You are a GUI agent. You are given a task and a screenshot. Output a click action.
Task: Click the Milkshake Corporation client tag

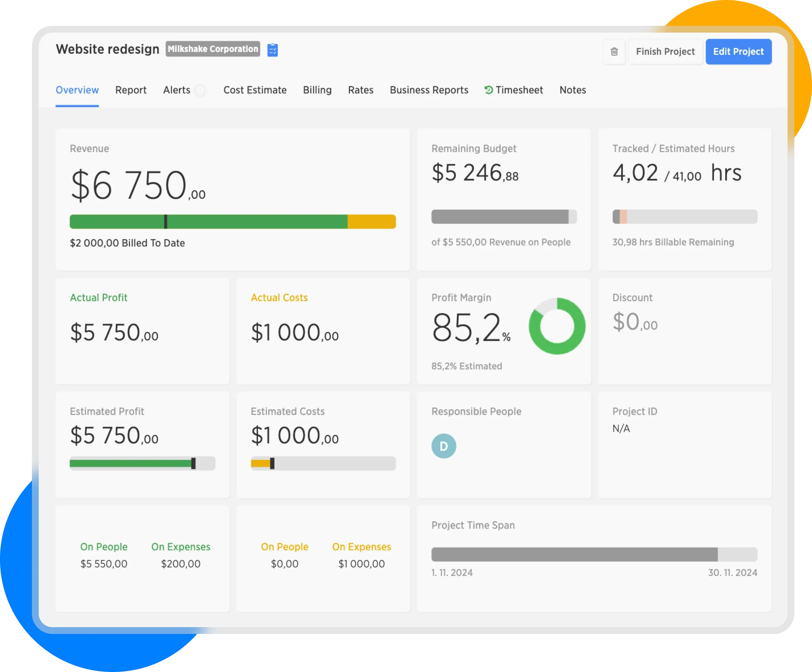coord(213,49)
